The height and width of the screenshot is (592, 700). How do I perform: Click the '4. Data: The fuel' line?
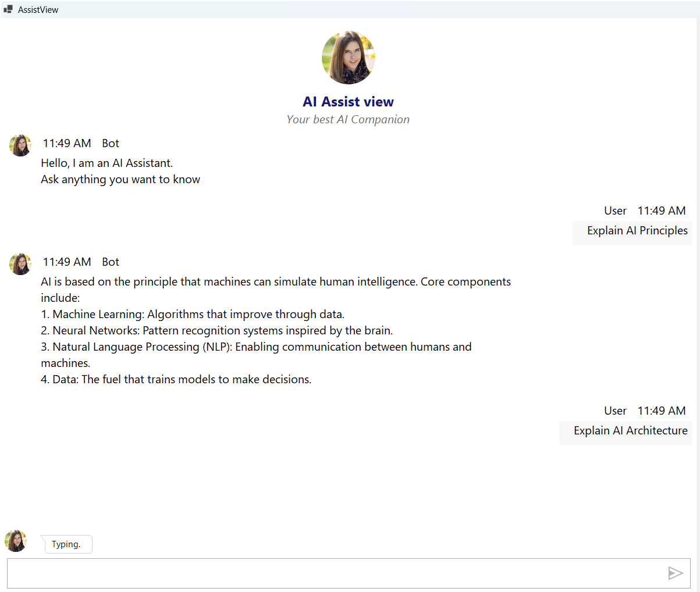point(176,380)
